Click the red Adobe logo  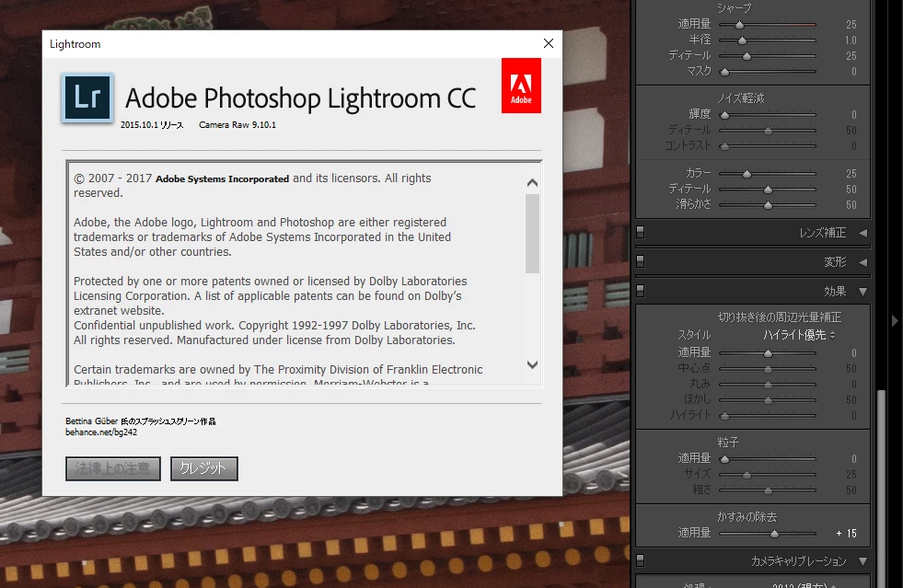click(x=521, y=86)
